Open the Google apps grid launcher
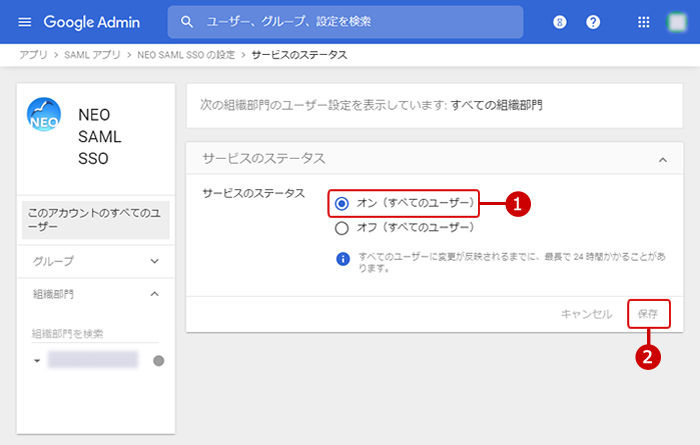 pos(643,22)
